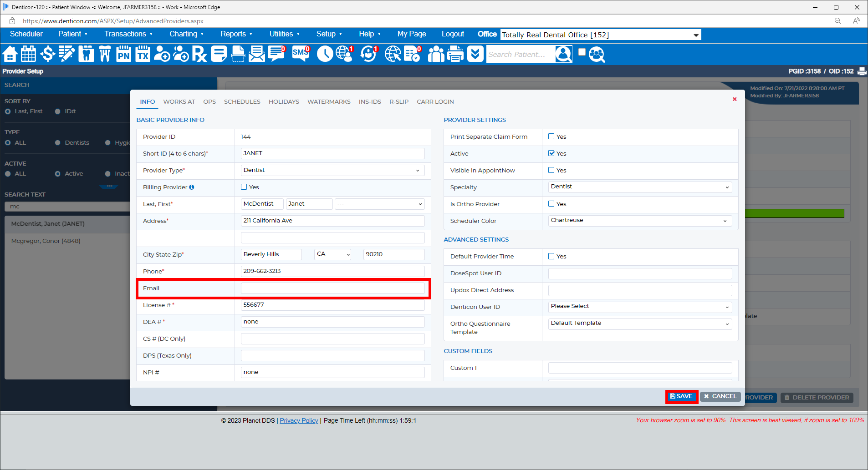The image size is (868, 470).
Task: Open the scan document icon
Action: coord(238,54)
